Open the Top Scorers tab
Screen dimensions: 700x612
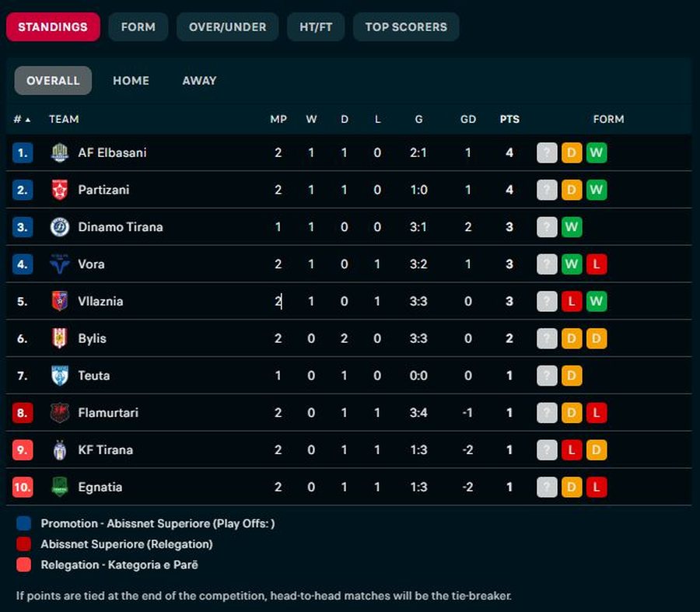pos(406,27)
